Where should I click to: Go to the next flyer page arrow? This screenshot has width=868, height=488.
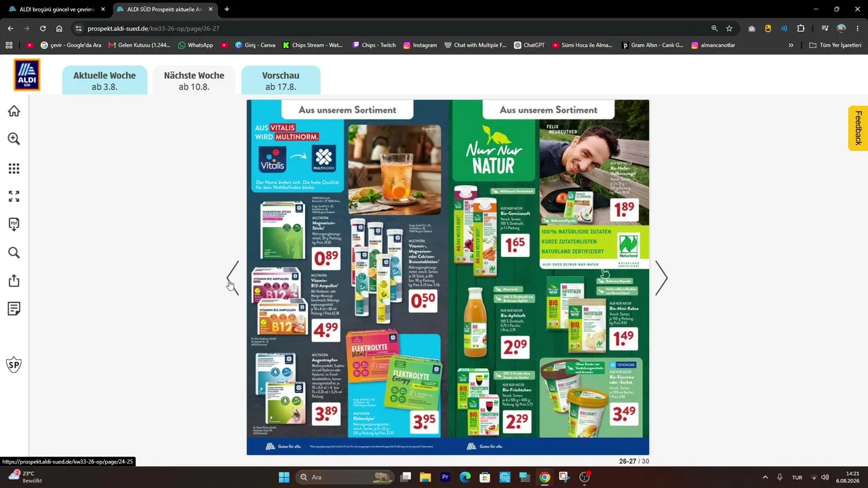click(x=661, y=278)
